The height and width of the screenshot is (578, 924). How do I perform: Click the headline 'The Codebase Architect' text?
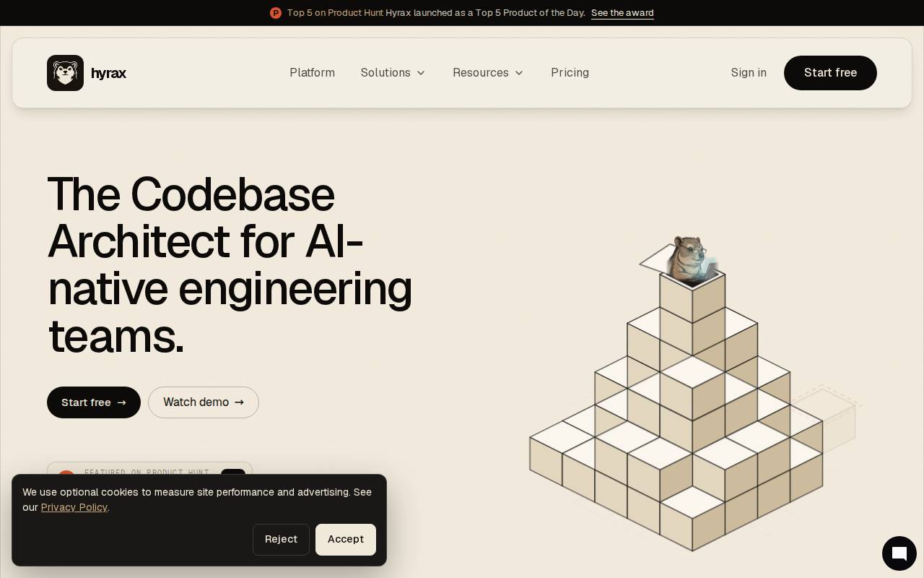205,217
